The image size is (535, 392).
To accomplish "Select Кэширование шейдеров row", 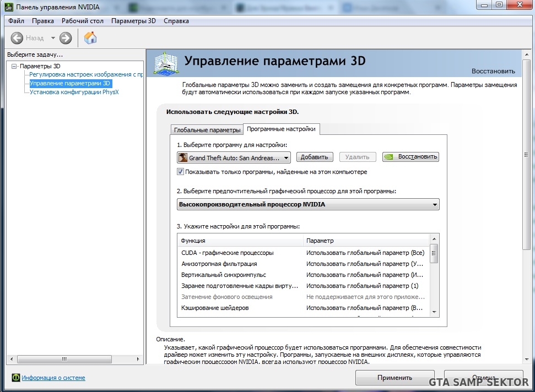I will (x=304, y=308).
